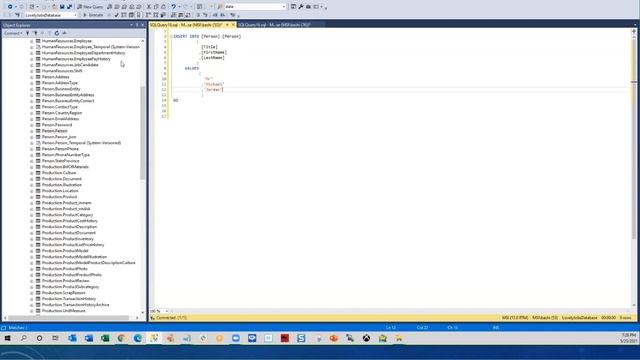
Task: Open the Zoom app in taskbar
Action: pos(236,338)
